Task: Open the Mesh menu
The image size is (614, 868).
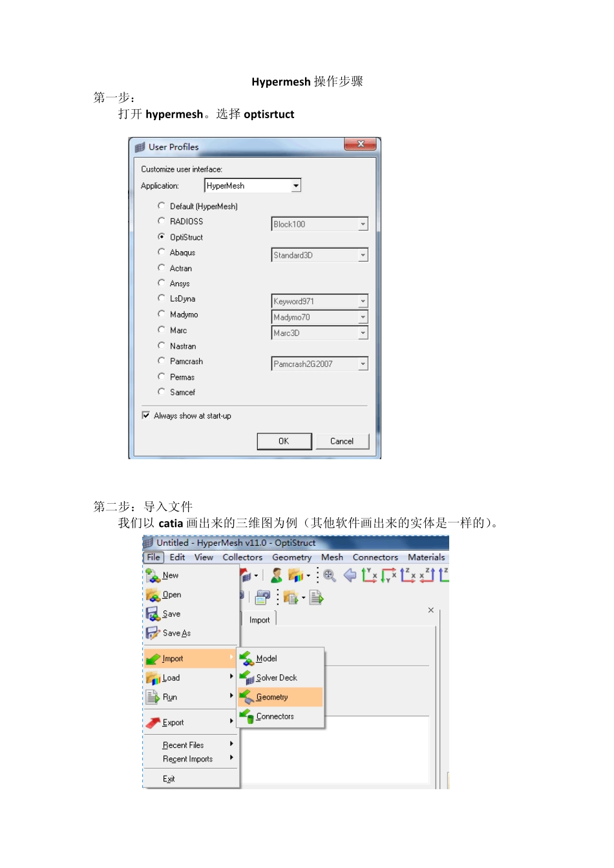Action: (332, 557)
